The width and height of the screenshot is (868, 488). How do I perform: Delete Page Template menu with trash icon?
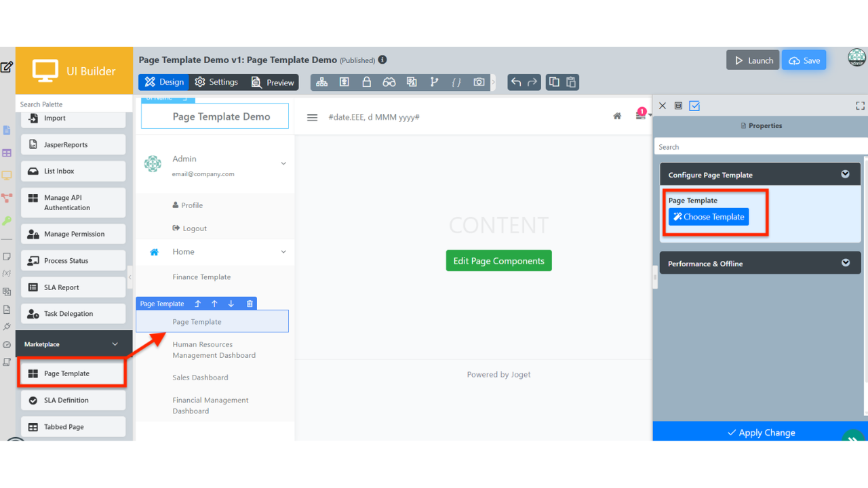coord(250,304)
